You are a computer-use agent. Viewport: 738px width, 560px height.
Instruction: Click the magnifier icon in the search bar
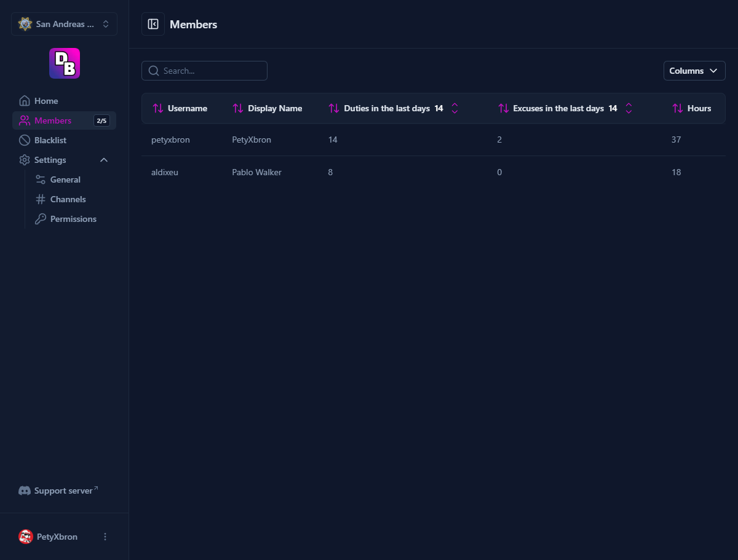153,71
